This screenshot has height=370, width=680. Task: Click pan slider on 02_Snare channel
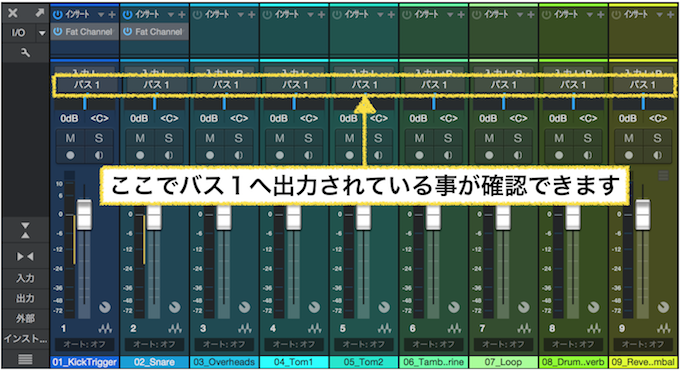[155, 104]
